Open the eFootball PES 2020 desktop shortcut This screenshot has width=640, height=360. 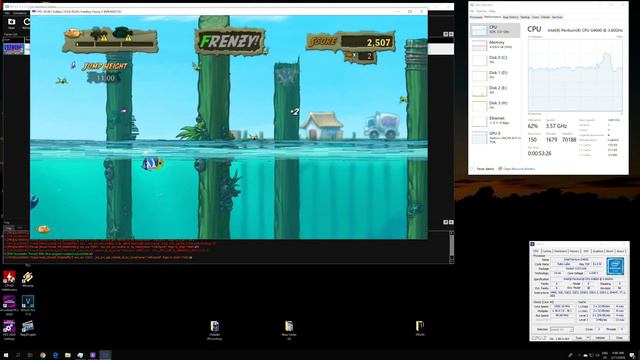[9, 304]
